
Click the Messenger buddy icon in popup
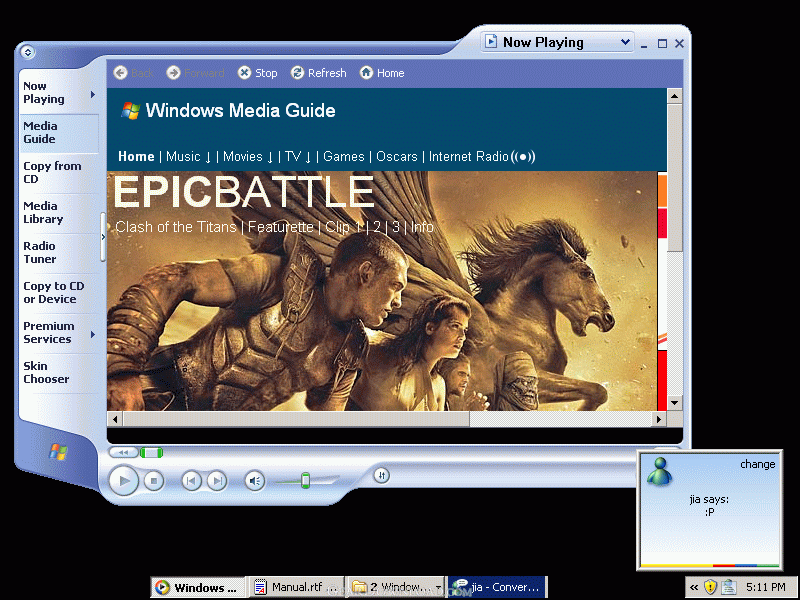coord(659,471)
